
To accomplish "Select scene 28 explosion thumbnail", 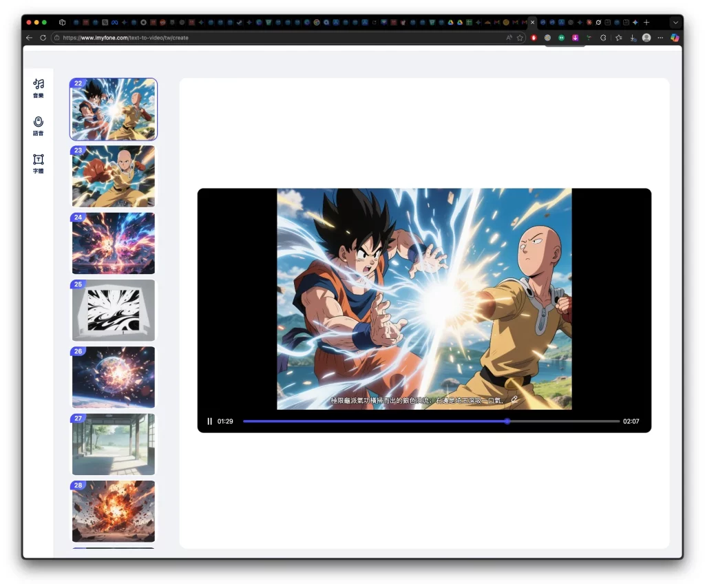I will click(x=114, y=511).
